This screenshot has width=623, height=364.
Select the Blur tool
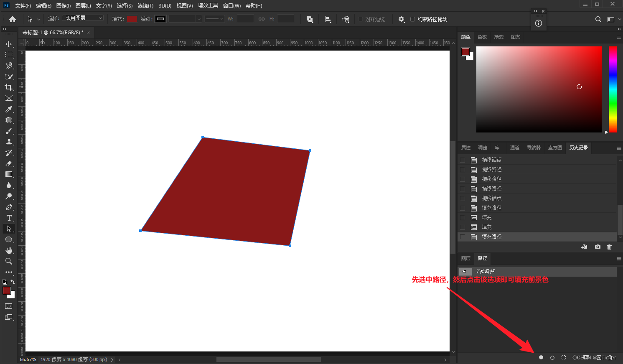pos(9,185)
